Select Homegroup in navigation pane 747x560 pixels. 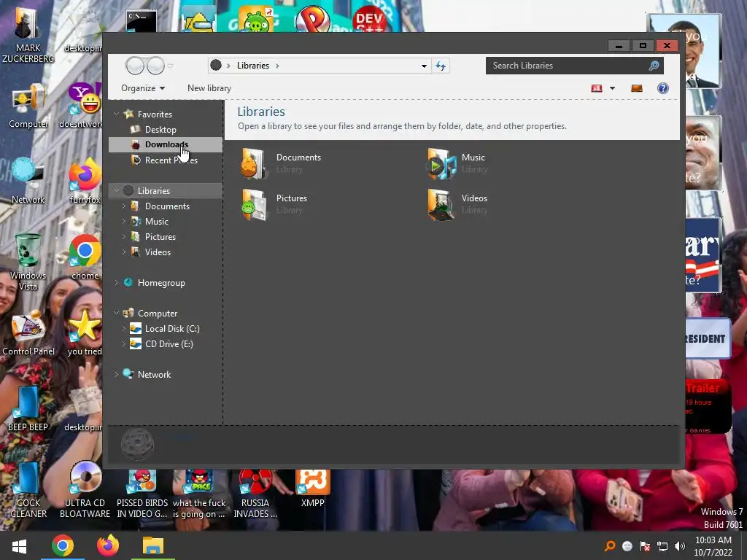(x=161, y=282)
